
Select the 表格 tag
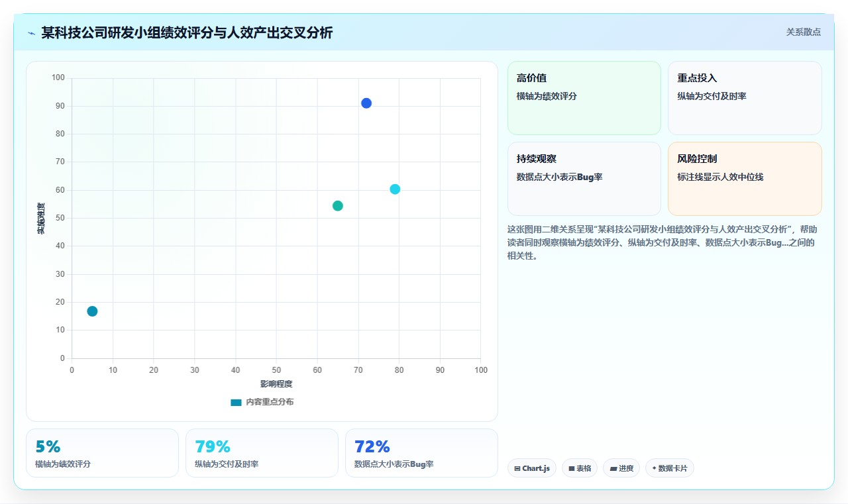[580, 468]
